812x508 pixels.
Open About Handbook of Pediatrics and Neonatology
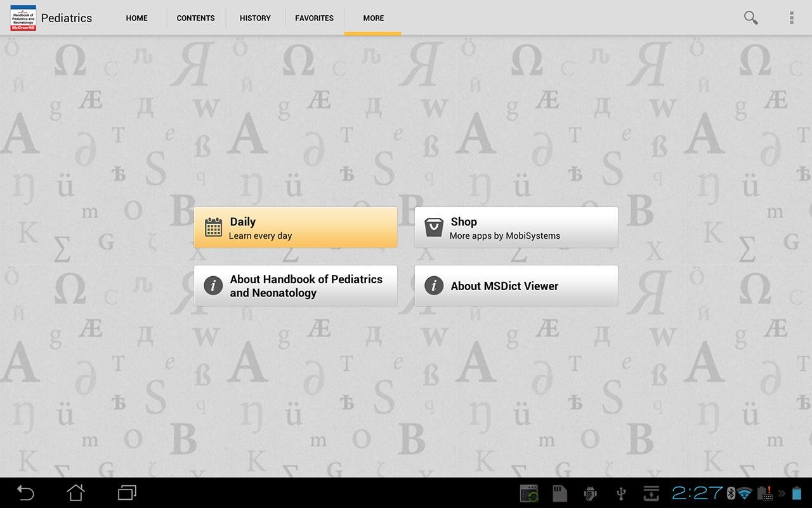coord(296,286)
